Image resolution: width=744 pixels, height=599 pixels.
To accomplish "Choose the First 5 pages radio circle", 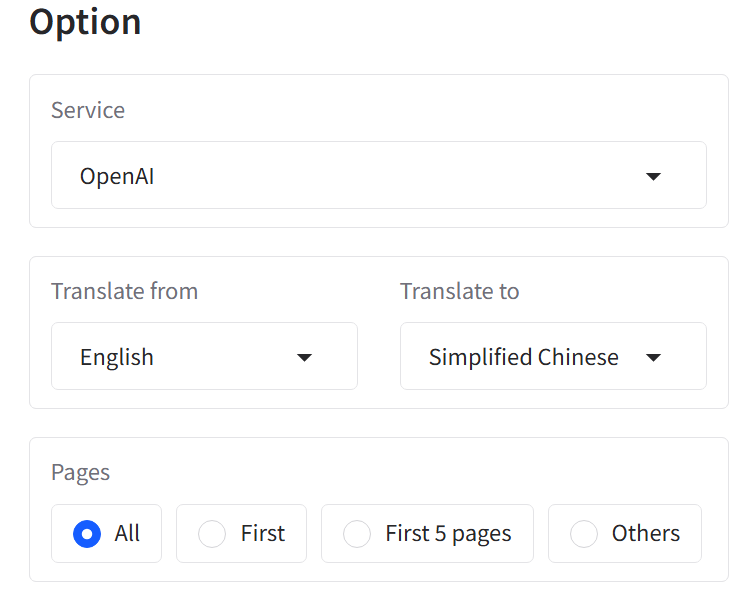I will [x=357, y=534].
